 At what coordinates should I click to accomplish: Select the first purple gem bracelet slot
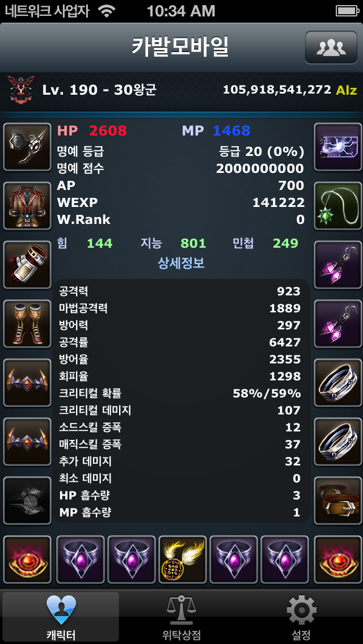(x=81, y=560)
